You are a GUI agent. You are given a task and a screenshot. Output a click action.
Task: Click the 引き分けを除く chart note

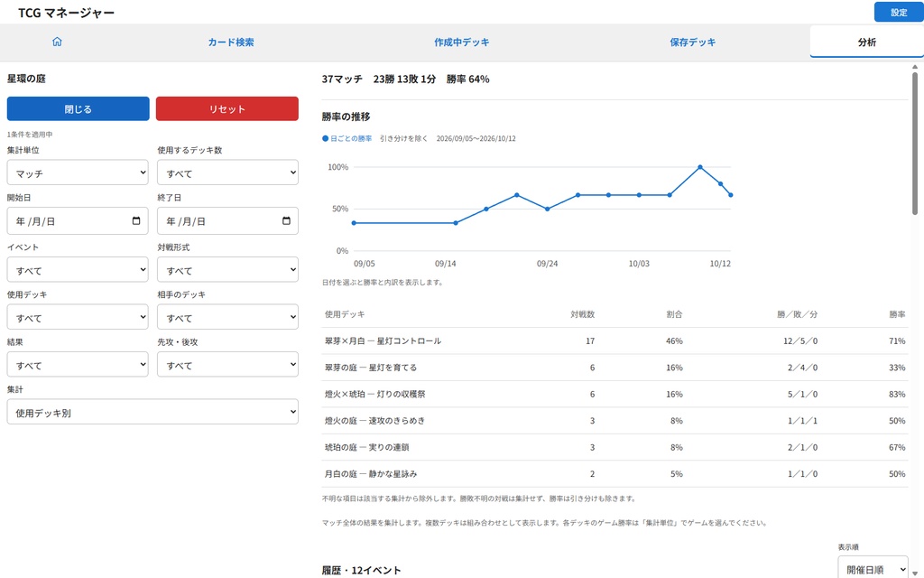(x=403, y=138)
